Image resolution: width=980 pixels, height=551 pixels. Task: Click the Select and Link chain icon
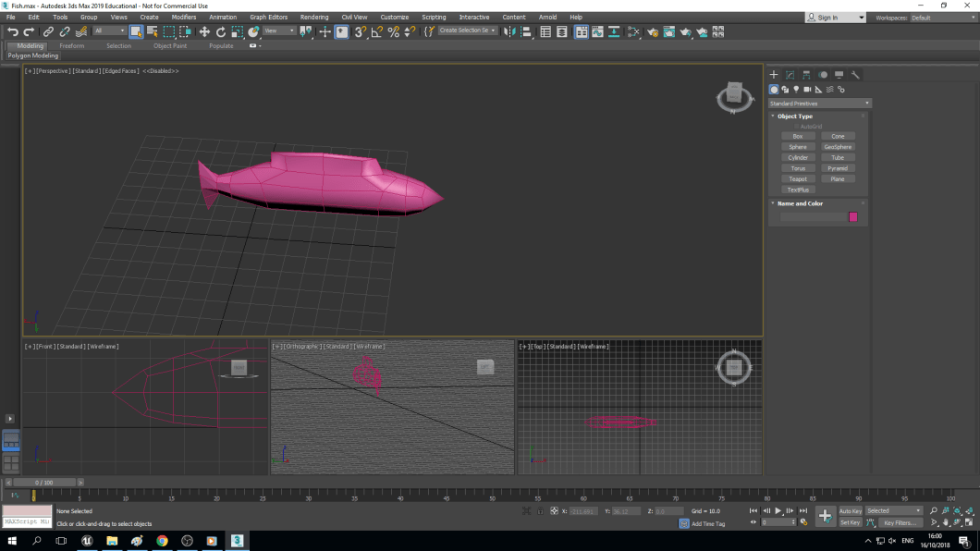(48, 31)
